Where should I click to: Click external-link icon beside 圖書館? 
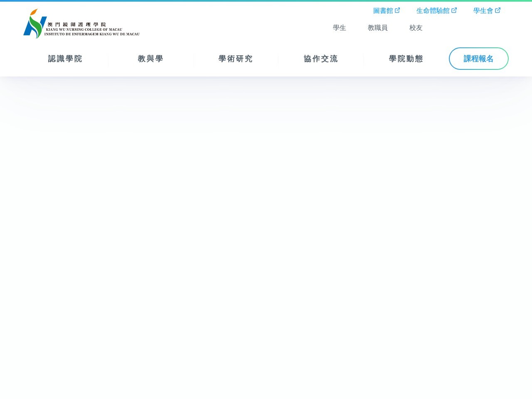tap(397, 10)
